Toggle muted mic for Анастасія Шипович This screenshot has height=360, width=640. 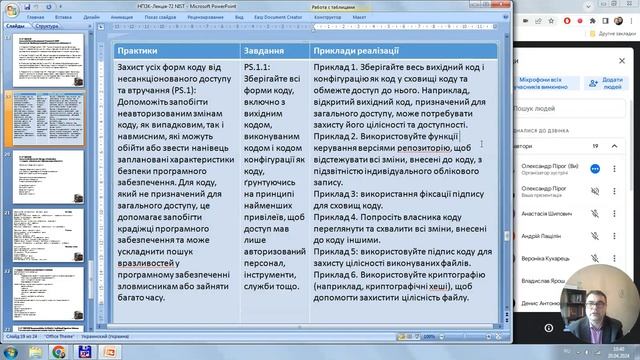pos(595,213)
